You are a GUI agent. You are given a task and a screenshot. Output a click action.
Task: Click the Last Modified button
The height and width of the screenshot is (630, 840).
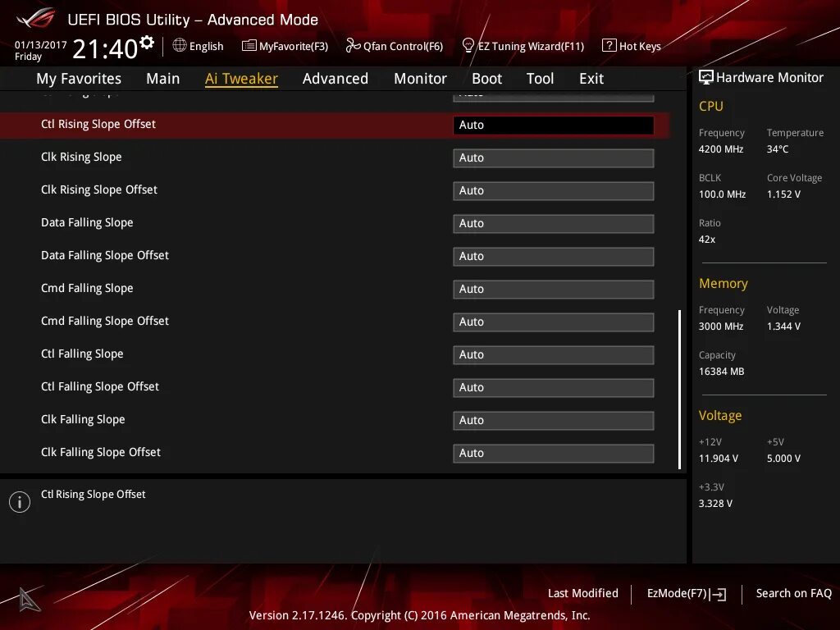(583, 593)
